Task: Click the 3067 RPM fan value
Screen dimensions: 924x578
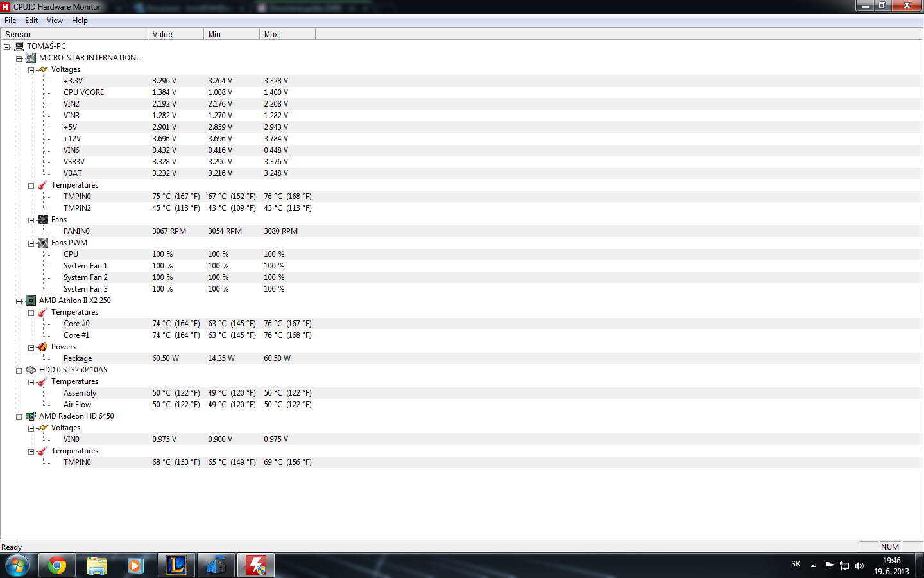Action: [169, 231]
